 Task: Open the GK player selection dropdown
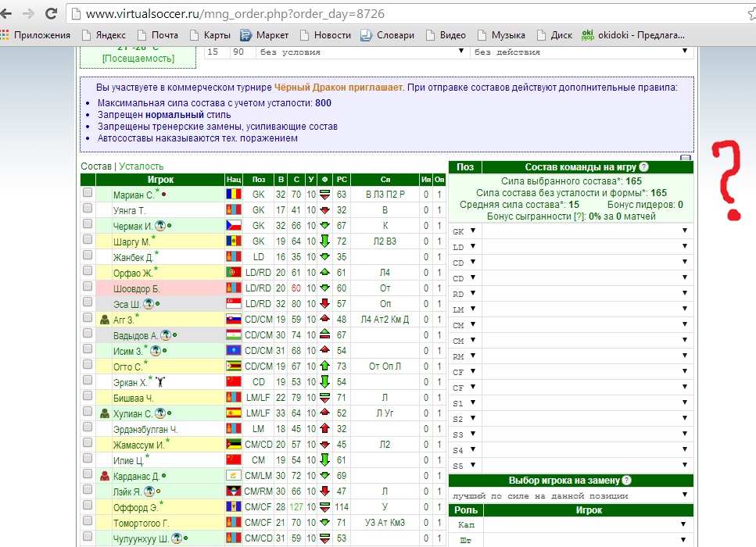587,231
